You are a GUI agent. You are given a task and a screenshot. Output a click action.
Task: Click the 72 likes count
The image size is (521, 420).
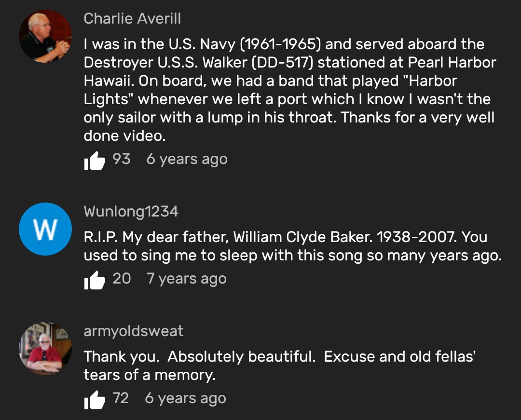click(x=121, y=398)
